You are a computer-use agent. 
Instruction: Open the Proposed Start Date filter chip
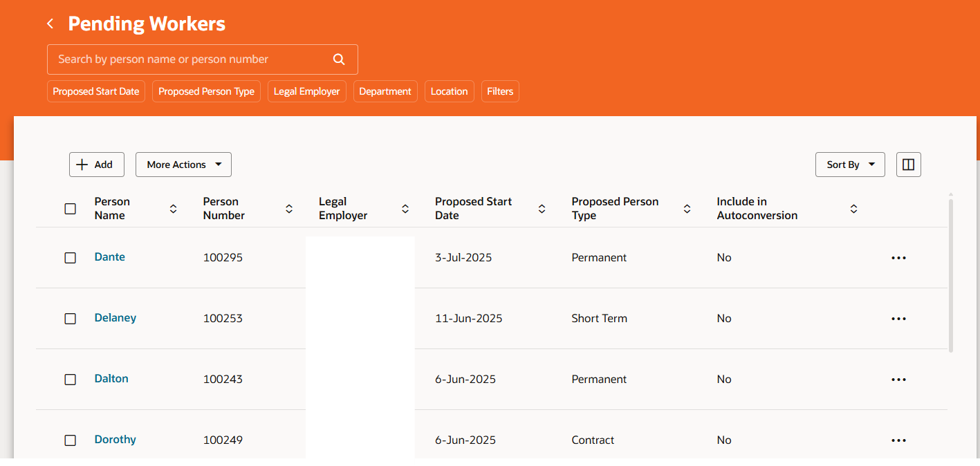96,91
